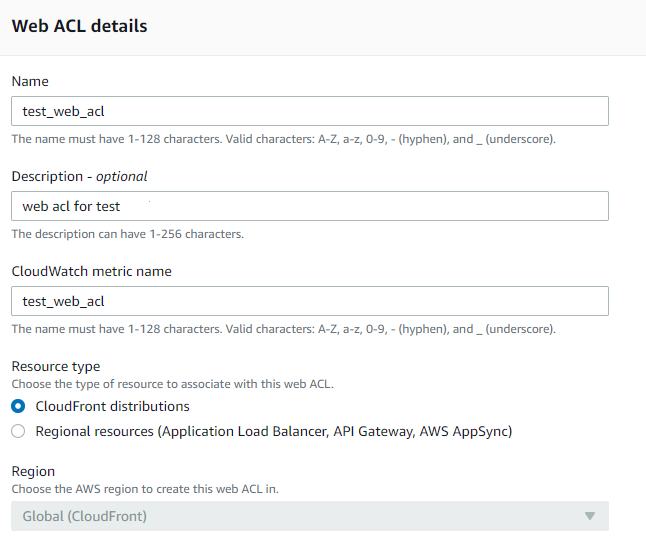The height and width of the screenshot is (544, 646).
Task: Click hint text below the Name field
Action: (283, 139)
